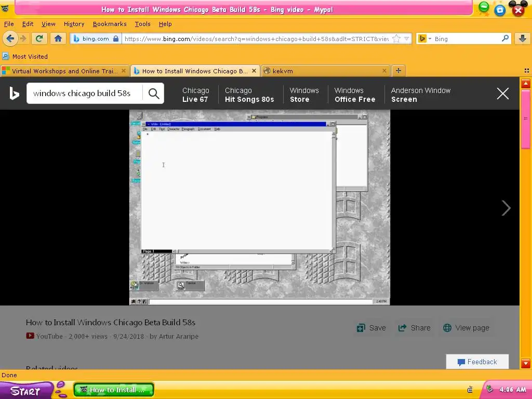532x399 pixels.
Task: Open the Edit menu
Action: point(28,24)
